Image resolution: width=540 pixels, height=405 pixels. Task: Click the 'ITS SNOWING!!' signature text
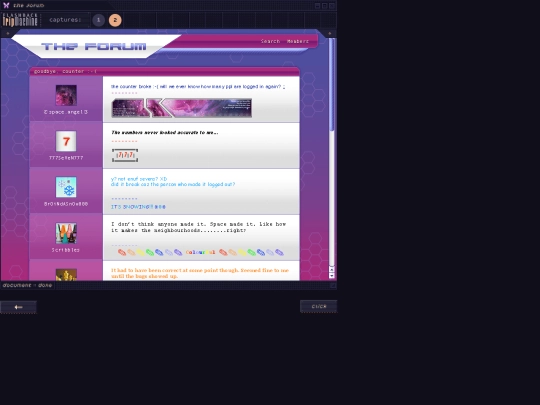(138, 207)
